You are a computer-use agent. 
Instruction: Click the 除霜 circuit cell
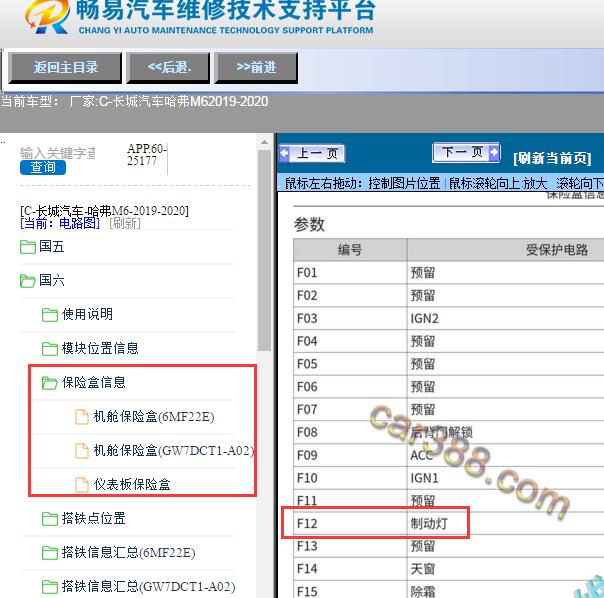point(505,590)
